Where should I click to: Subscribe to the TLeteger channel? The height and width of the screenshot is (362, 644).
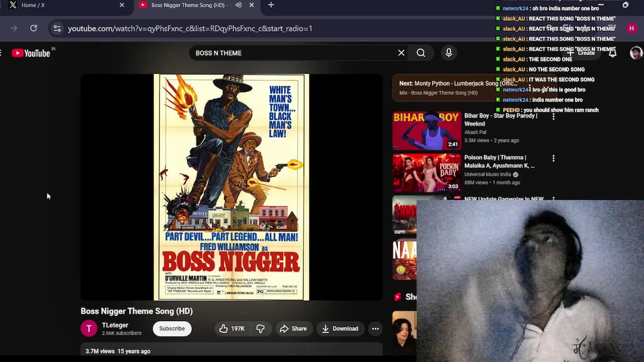pyautogui.click(x=172, y=329)
